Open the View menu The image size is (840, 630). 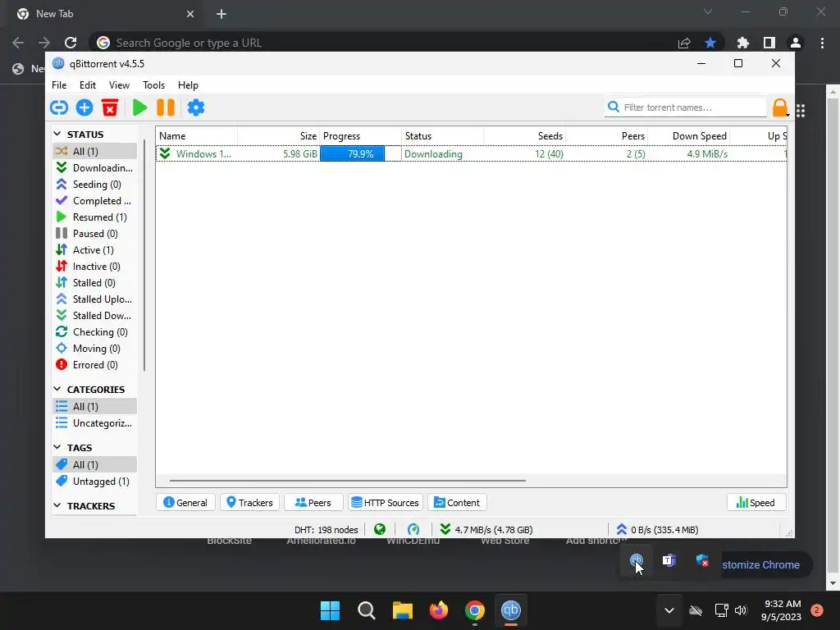pyautogui.click(x=119, y=85)
